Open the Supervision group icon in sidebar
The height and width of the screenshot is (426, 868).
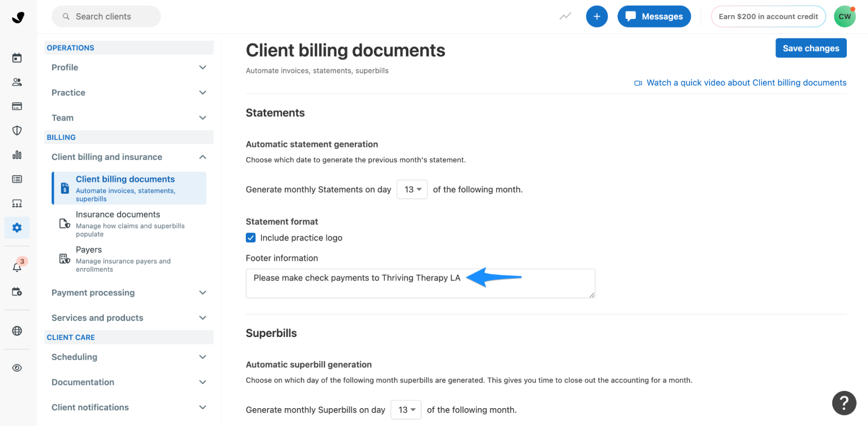(17, 204)
